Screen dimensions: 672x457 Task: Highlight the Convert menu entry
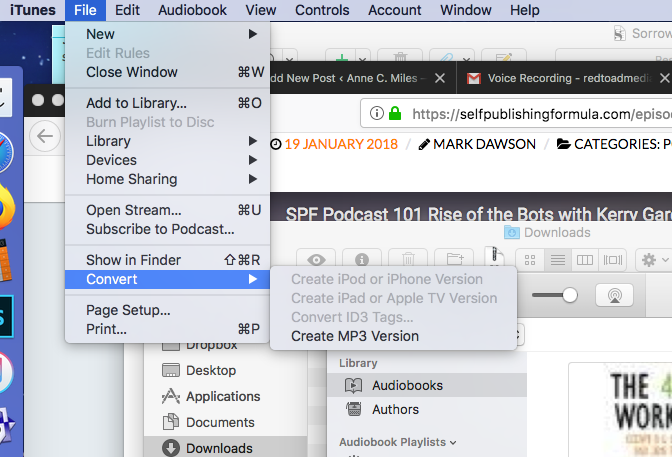167,279
